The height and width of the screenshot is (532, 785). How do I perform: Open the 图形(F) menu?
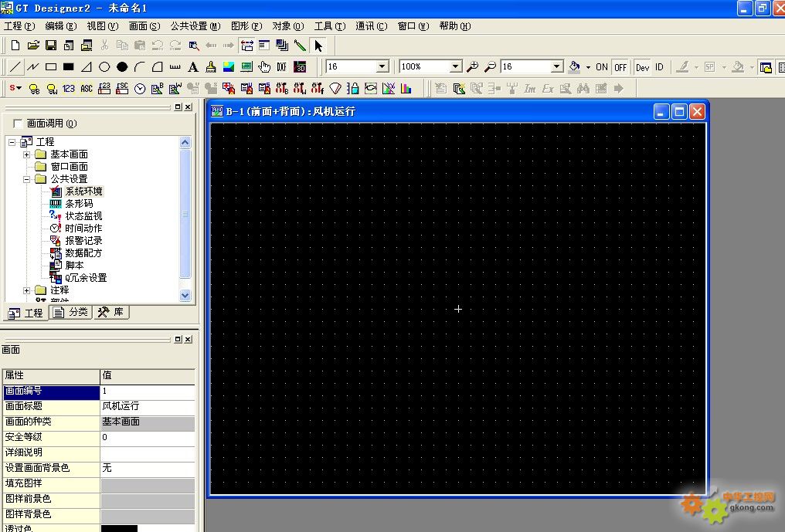click(246, 26)
